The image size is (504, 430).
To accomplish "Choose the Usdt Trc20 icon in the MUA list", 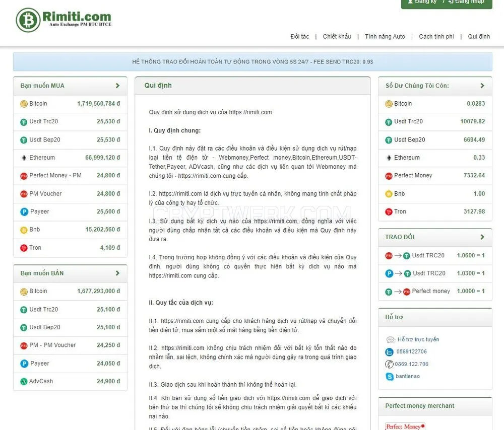I will click(24, 122).
